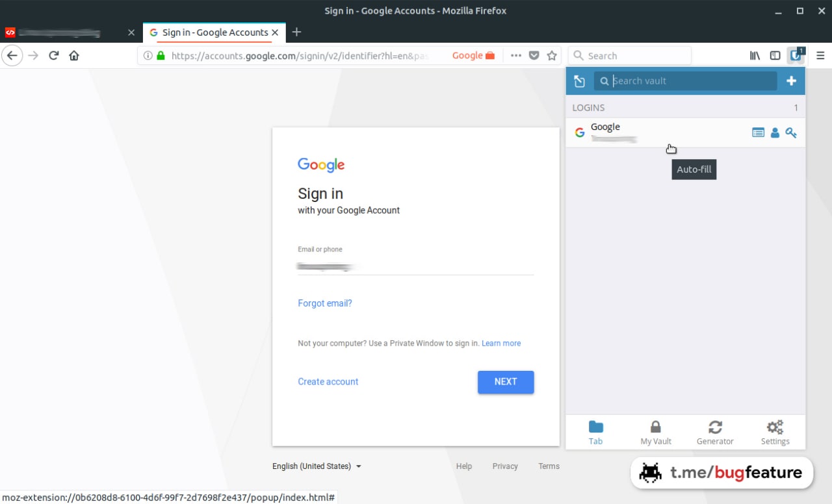Image resolution: width=832 pixels, height=504 pixels.
Task: Show site information via the info icon
Action: coord(148,56)
